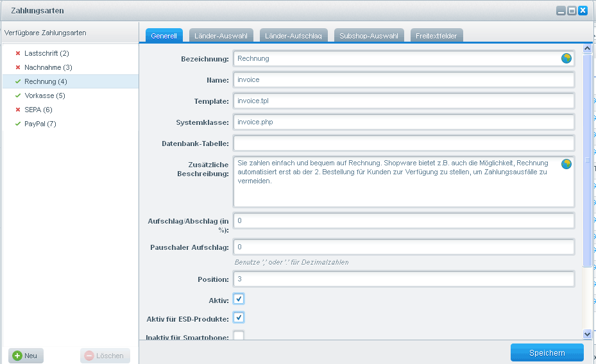
Task: Click the Verfügbare Zahlungsarten panel header
Action: (71, 33)
